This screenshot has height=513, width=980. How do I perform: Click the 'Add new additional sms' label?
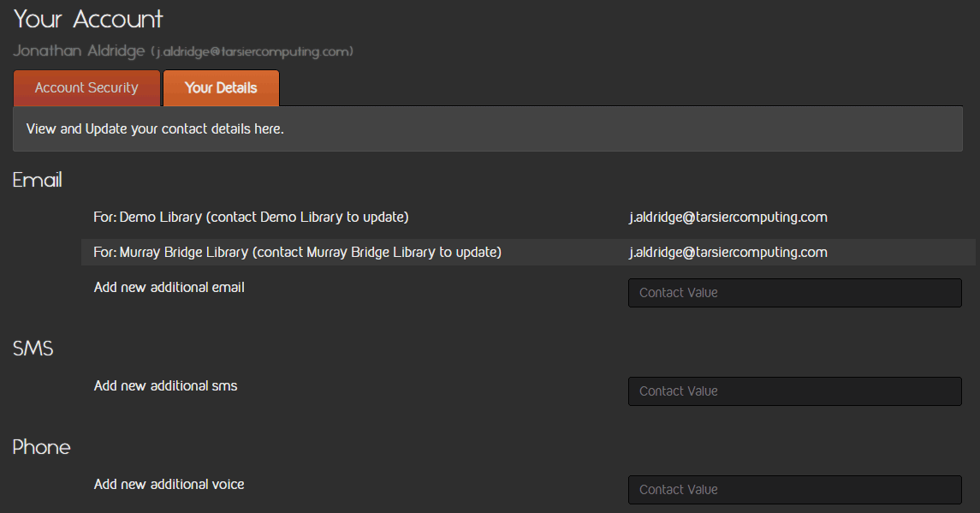tap(165, 386)
